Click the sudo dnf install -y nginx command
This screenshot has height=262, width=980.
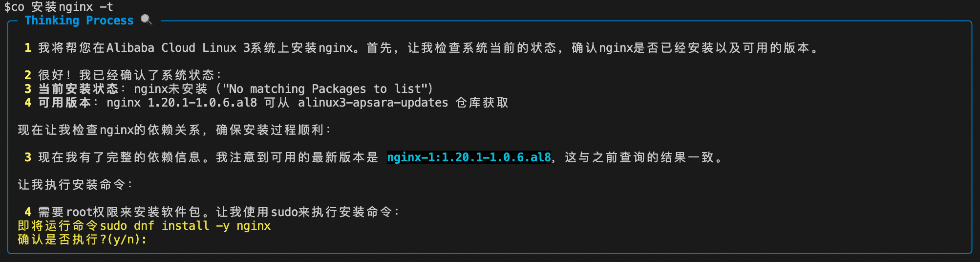pyautogui.click(x=185, y=226)
